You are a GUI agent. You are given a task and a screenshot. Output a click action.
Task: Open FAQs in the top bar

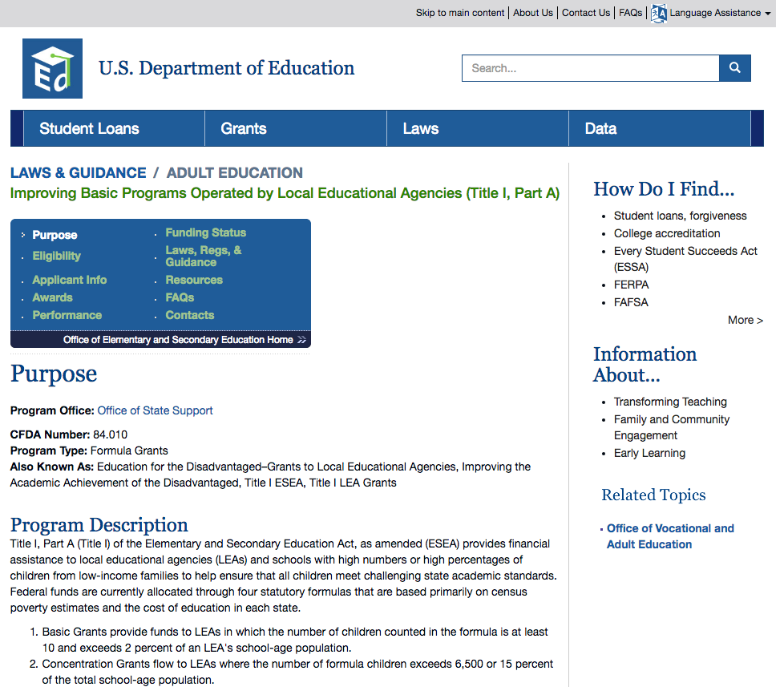pos(631,13)
